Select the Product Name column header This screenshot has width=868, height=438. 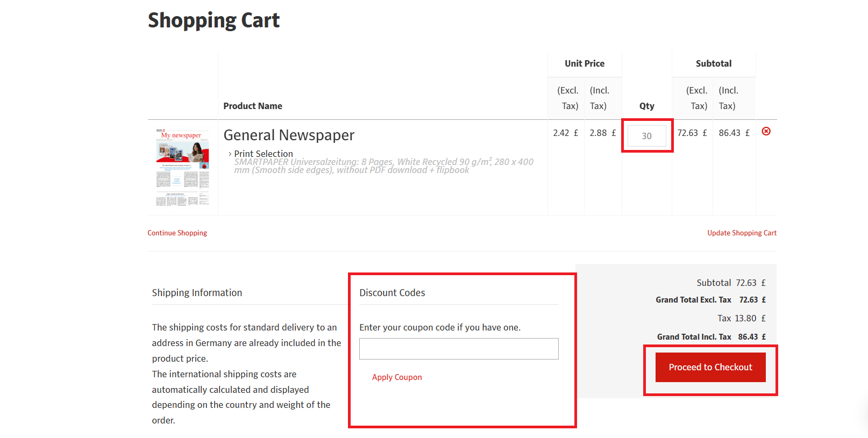[x=253, y=106]
